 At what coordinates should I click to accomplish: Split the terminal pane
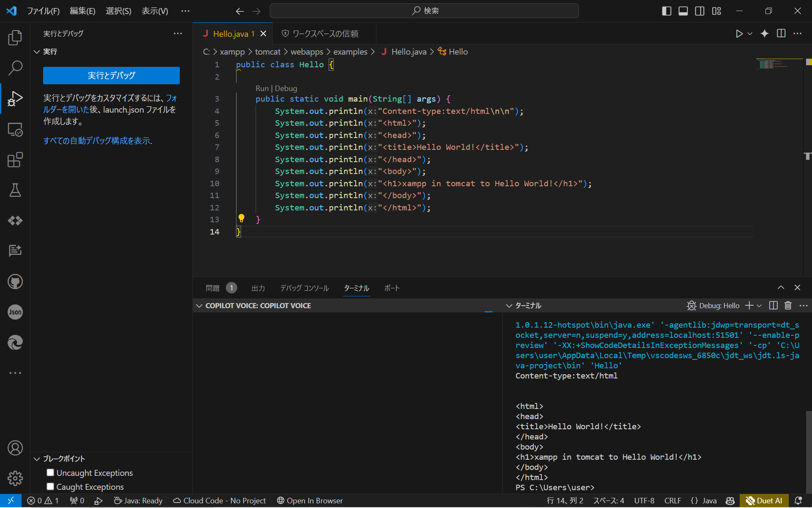(774, 306)
